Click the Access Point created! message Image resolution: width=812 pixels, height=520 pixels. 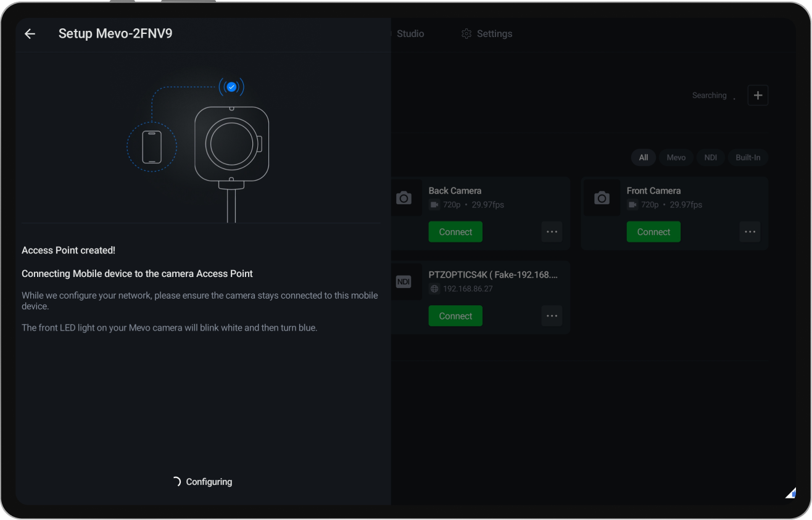[x=68, y=250]
